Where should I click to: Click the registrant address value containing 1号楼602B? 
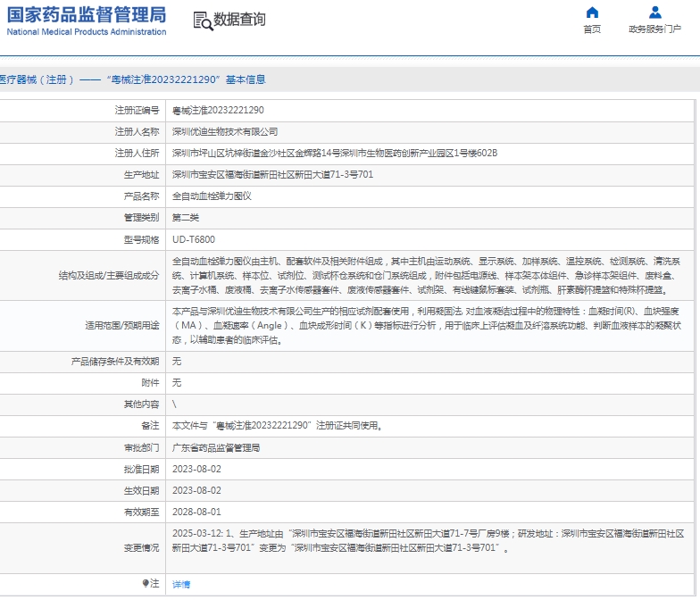335,154
